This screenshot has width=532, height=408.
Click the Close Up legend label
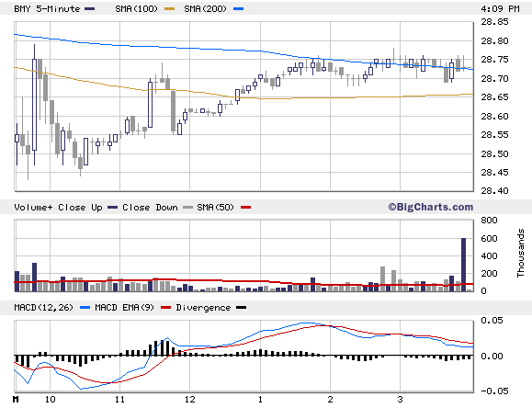pyautogui.click(x=80, y=208)
